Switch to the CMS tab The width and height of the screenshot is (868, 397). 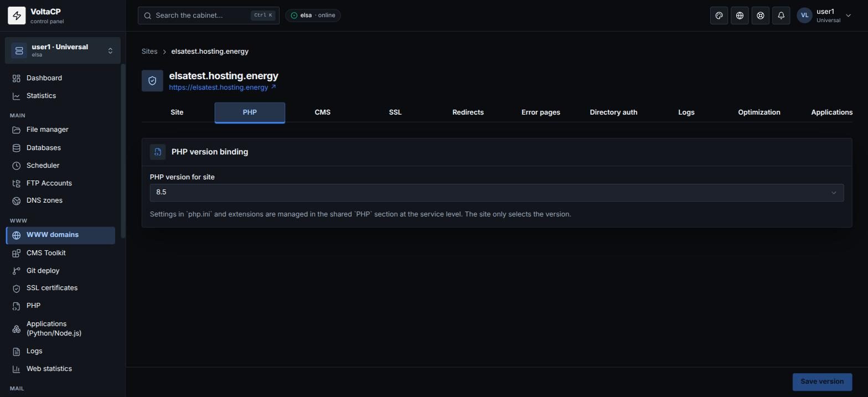point(323,112)
